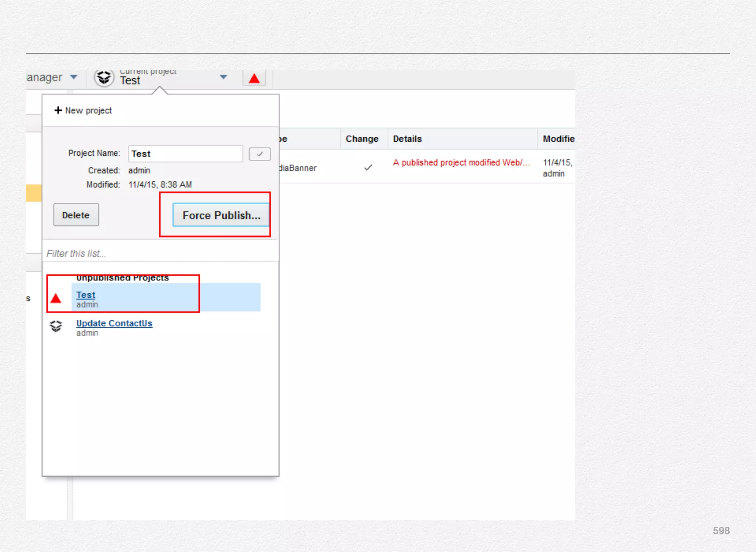Open the Manager dropdown arrow
The height and width of the screenshot is (552, 756).
point(74,77)
